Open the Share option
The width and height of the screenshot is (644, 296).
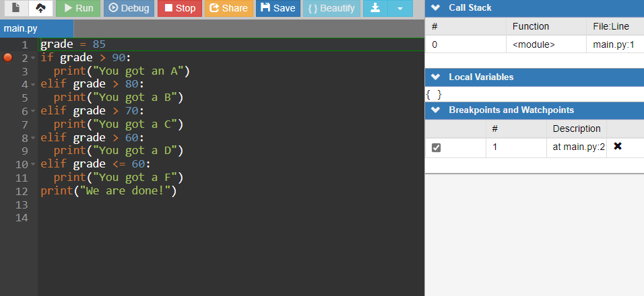[228, 9]
